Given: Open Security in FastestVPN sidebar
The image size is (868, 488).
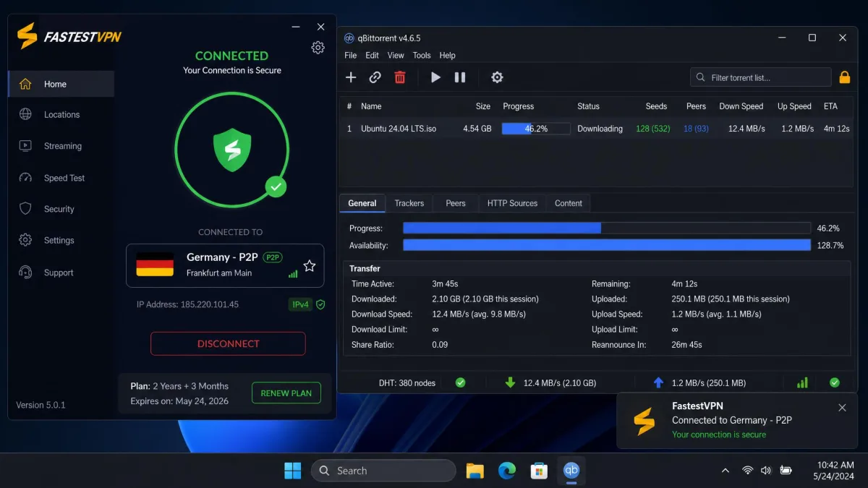Looking at the screenshot, I should click(61, 209).
